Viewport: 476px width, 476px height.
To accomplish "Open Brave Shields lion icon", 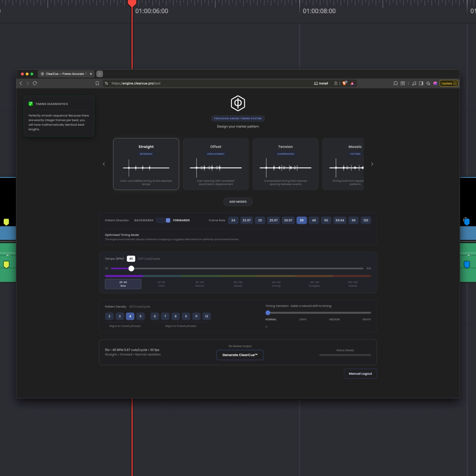I will (x=344, y=83).
